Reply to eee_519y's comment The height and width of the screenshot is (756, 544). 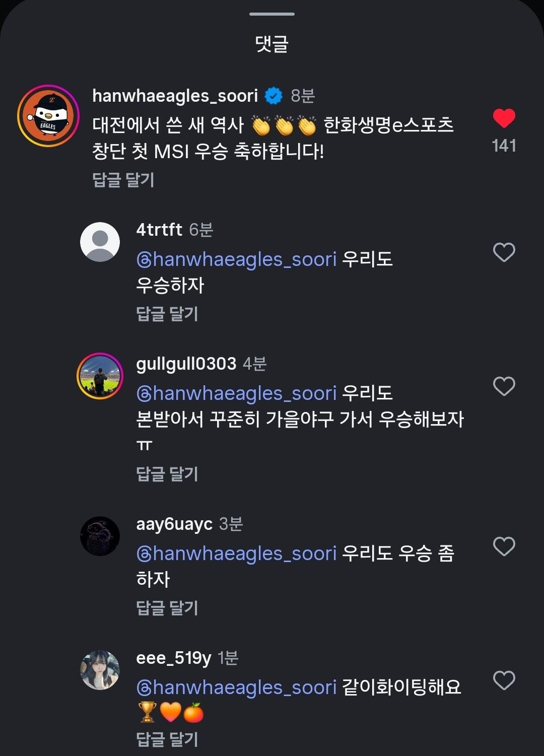(x=167, y=739)
